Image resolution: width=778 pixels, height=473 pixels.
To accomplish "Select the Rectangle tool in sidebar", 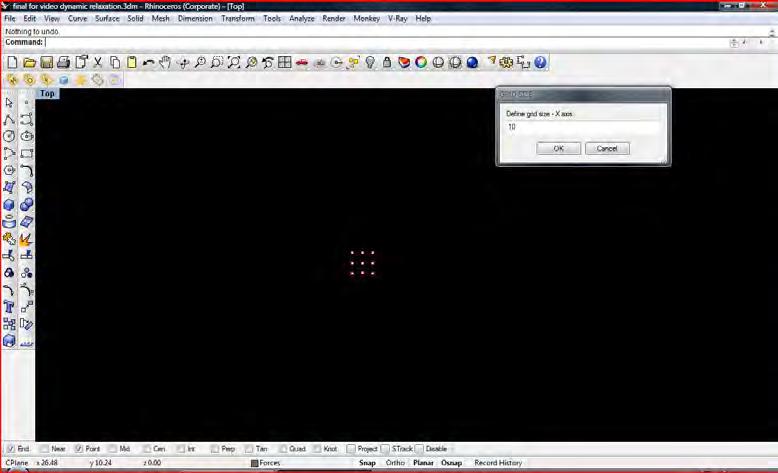I will click(x=26, y=153).
